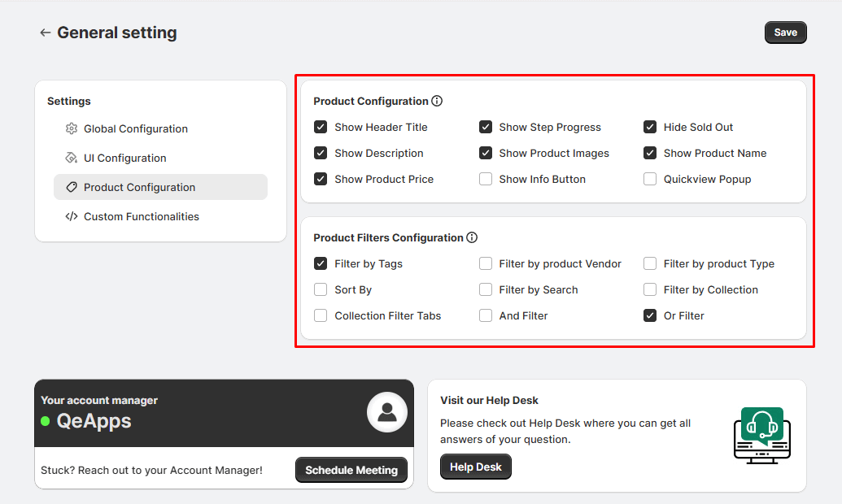Click the Product Configuration info icon
The width and height of the screenshot is (842, 504).
point(437,102)
